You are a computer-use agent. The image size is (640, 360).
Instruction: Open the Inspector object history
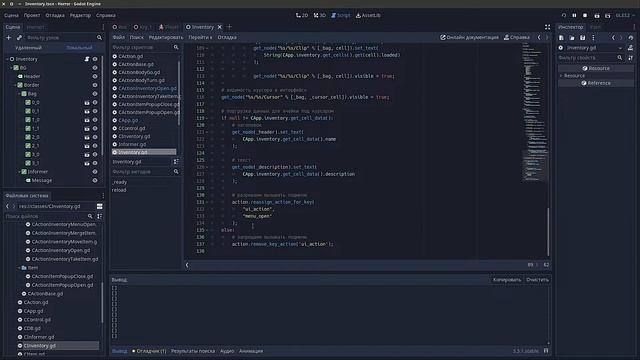(x=631, y=38)
